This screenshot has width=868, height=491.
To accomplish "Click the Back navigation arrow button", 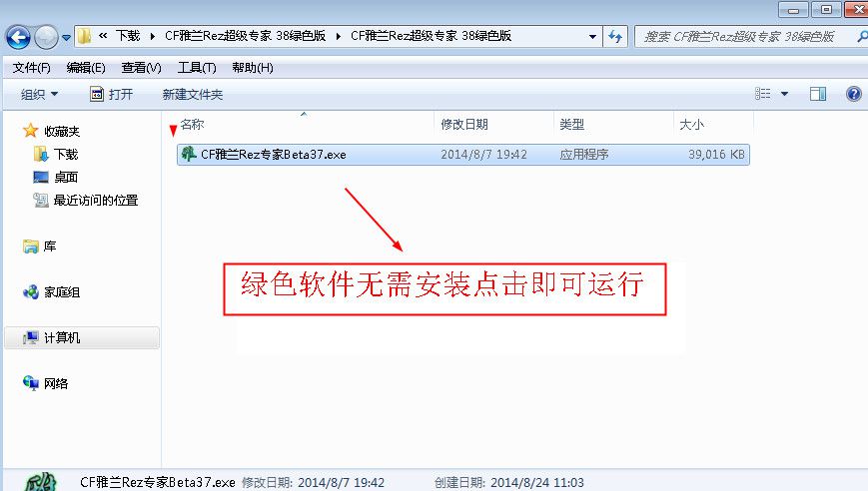I will 18,38.
